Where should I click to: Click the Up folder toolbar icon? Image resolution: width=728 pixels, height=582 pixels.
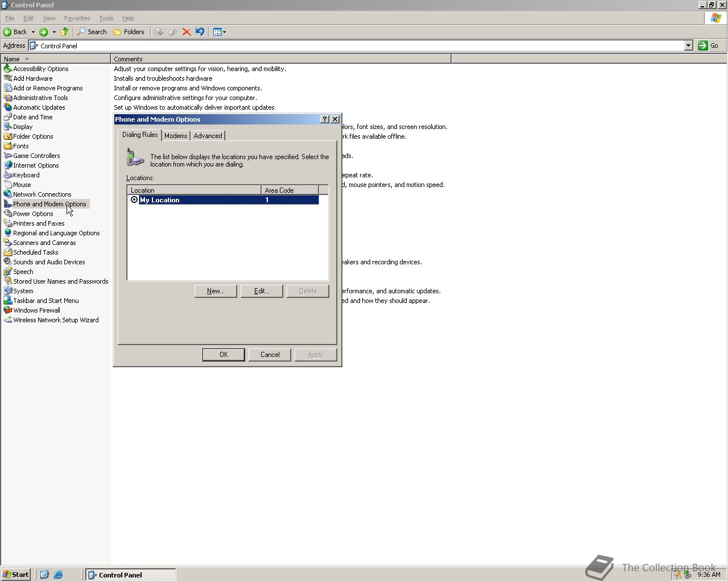tap(65, 32)
